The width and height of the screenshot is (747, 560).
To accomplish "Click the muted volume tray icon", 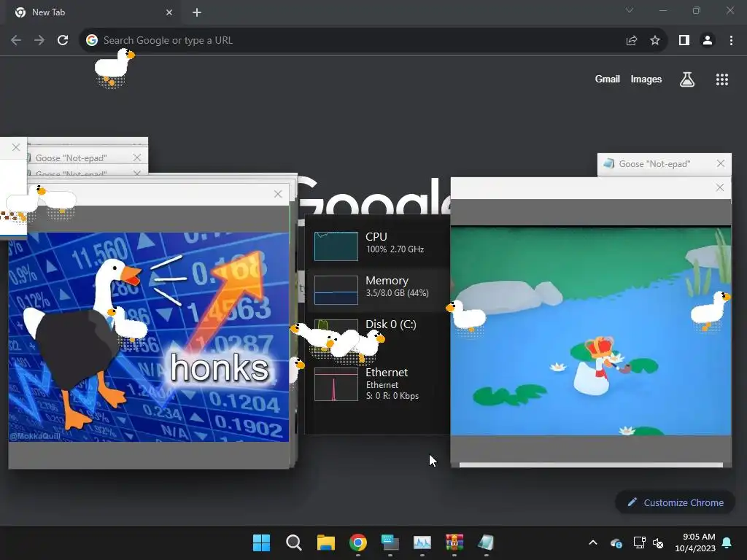I will [x=658, y=542].
